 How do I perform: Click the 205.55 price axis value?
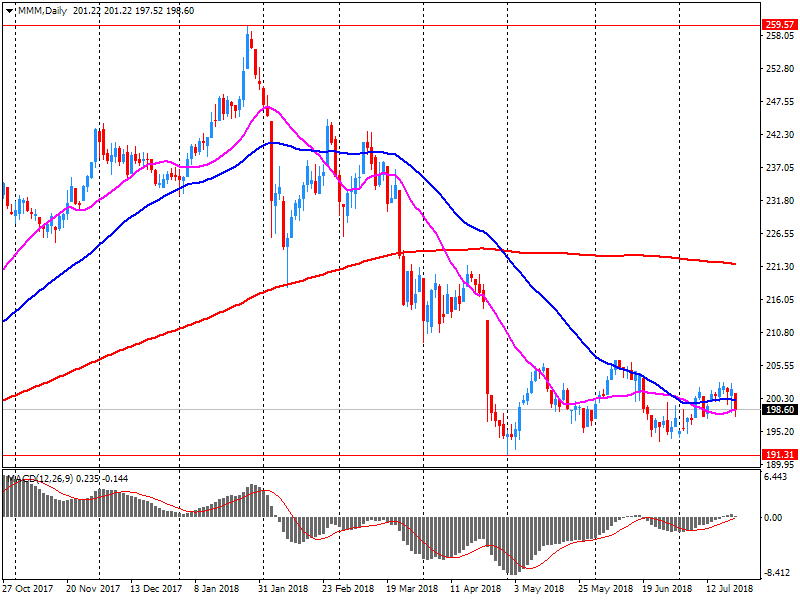(780, 366)
